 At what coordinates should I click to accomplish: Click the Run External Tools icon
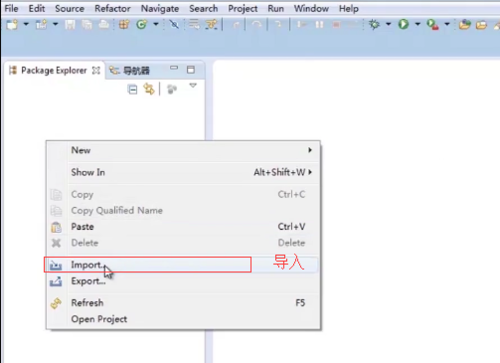433,25
